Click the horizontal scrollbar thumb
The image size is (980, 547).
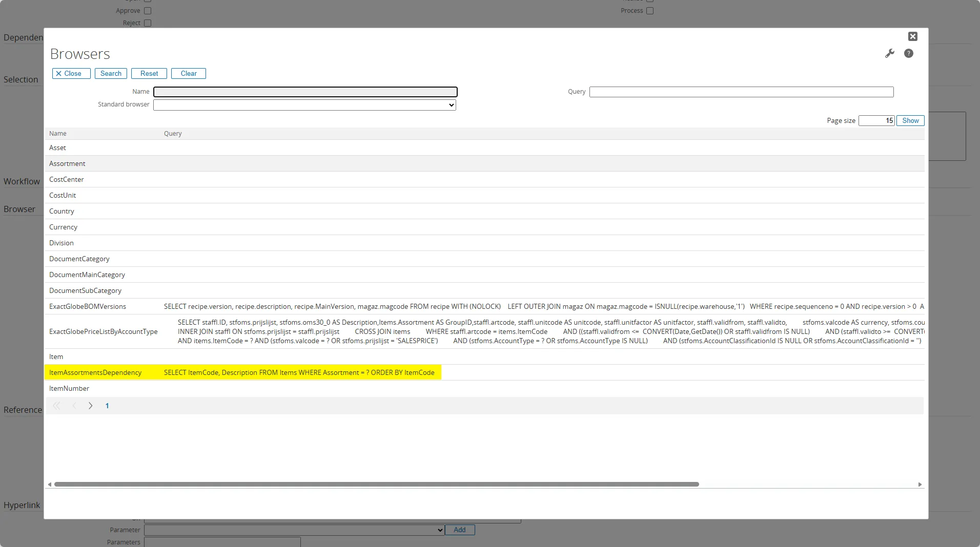click(x=377, y=484)
